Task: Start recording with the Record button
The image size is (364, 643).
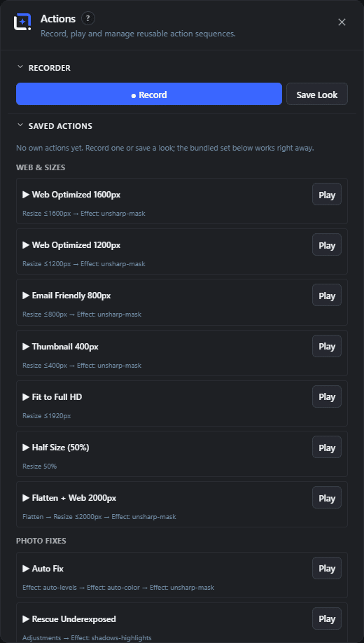Action: 149,94
